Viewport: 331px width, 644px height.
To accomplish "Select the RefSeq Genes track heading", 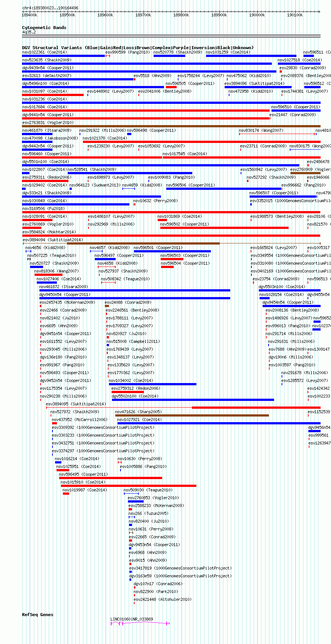I will coord(38,615).
